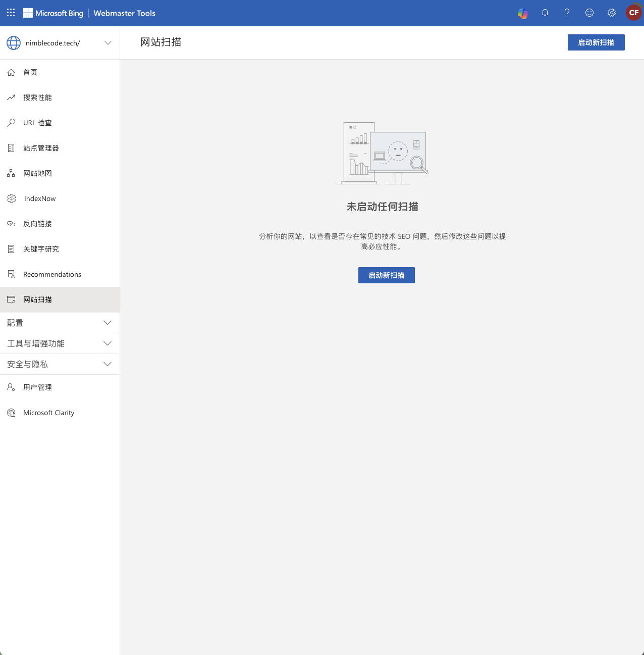Open the URL 检查 page
Screen dimensions: 644x655
coord(37,123)
